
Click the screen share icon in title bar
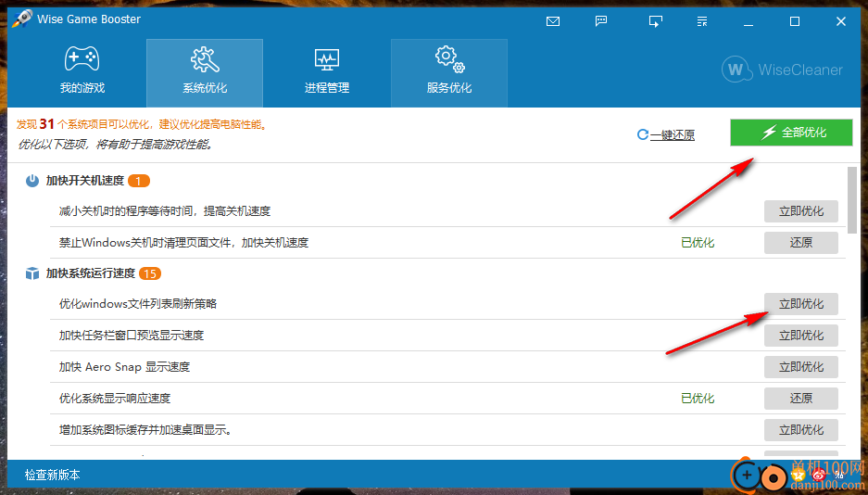[x=656, y=21]
